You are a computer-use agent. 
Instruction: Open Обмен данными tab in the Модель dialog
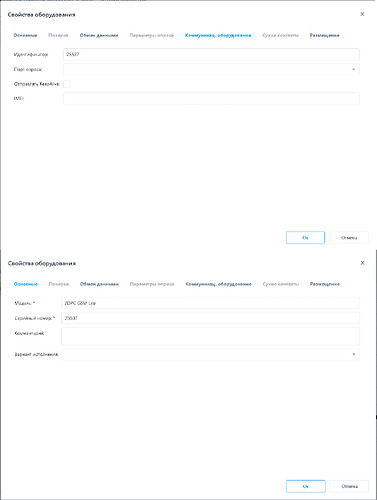[99, 284]
